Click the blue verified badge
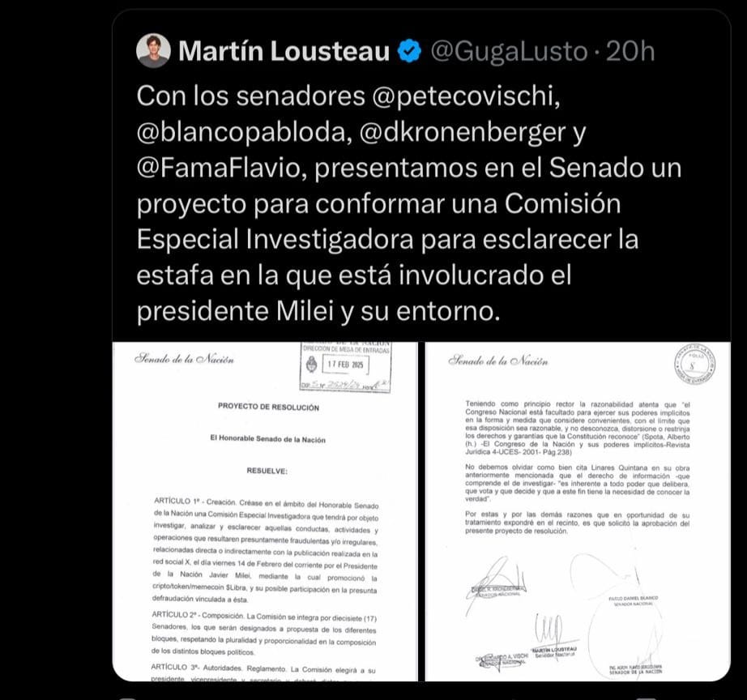747x700 pixels. [410, 52]
